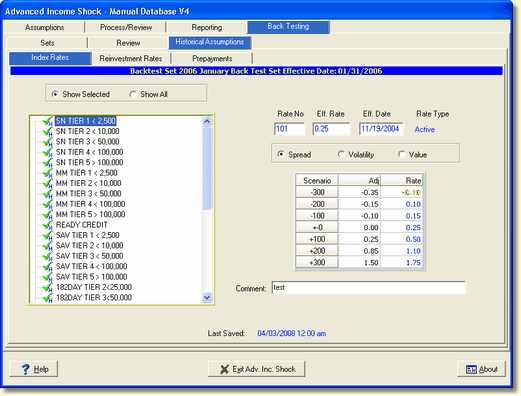
Task: Open the Assumptions tab
Action: 44,27
